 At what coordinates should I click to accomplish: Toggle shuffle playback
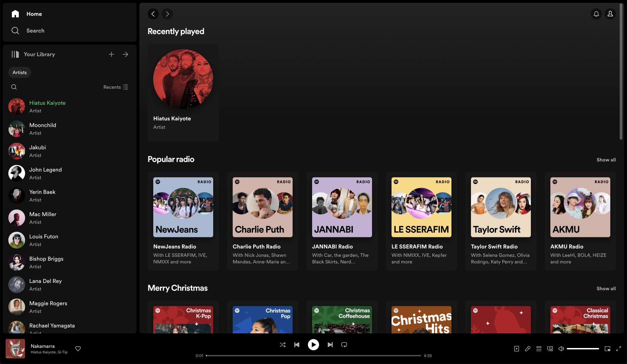(282, 345)
